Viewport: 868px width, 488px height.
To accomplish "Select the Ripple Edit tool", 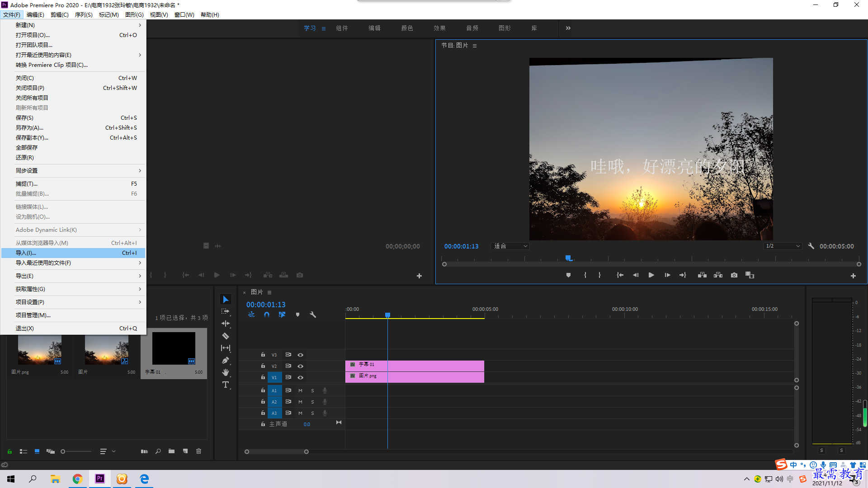I will (x=226, y=324).
